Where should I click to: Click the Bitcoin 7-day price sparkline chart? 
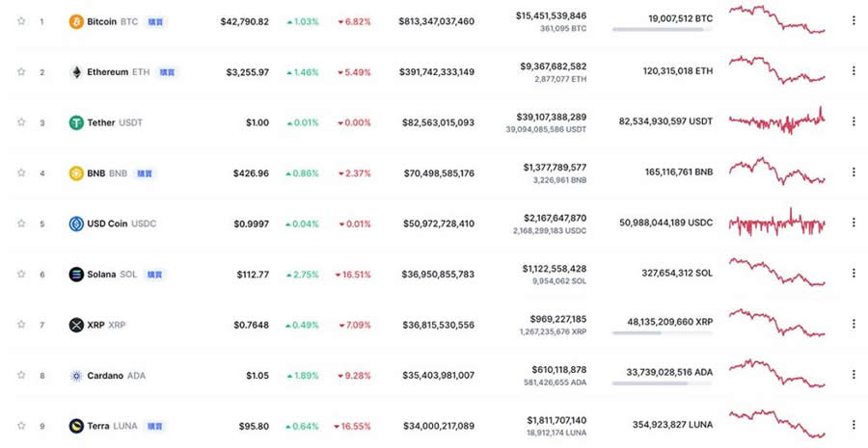coord(776,19)
